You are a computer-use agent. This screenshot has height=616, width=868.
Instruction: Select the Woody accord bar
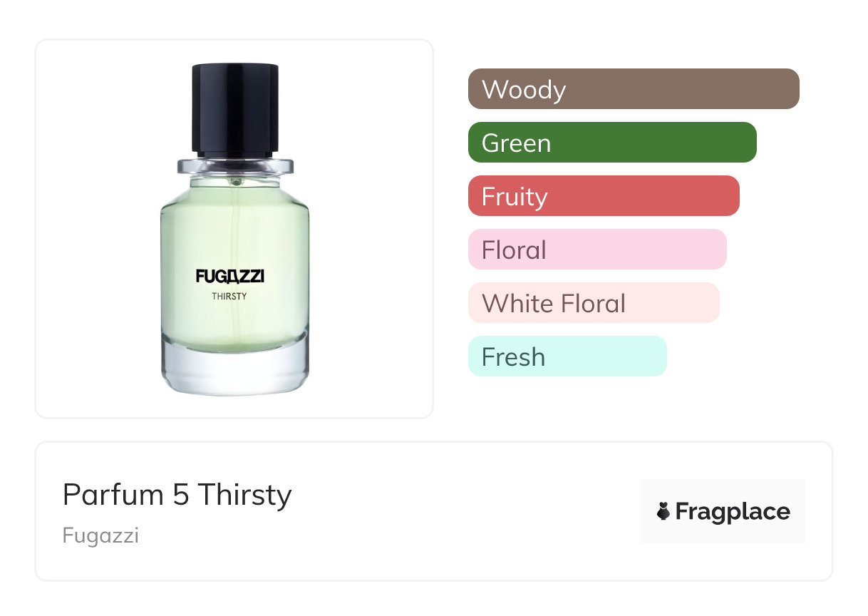633,89
